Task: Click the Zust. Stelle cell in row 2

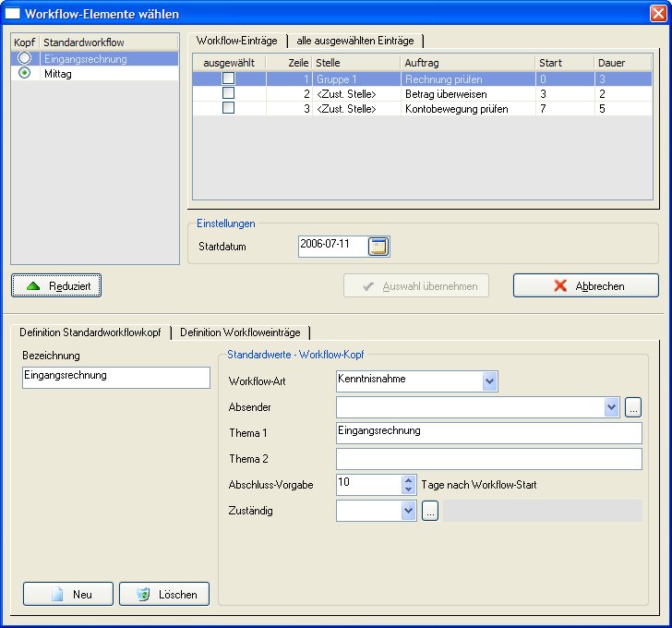Action: click(356, 94)
